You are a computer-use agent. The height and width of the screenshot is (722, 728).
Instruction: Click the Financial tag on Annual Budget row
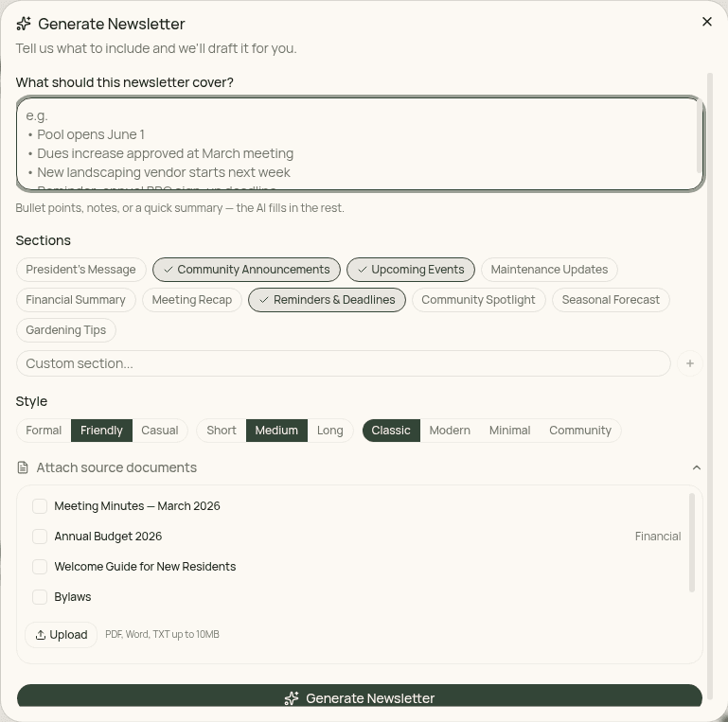point(657,537)
